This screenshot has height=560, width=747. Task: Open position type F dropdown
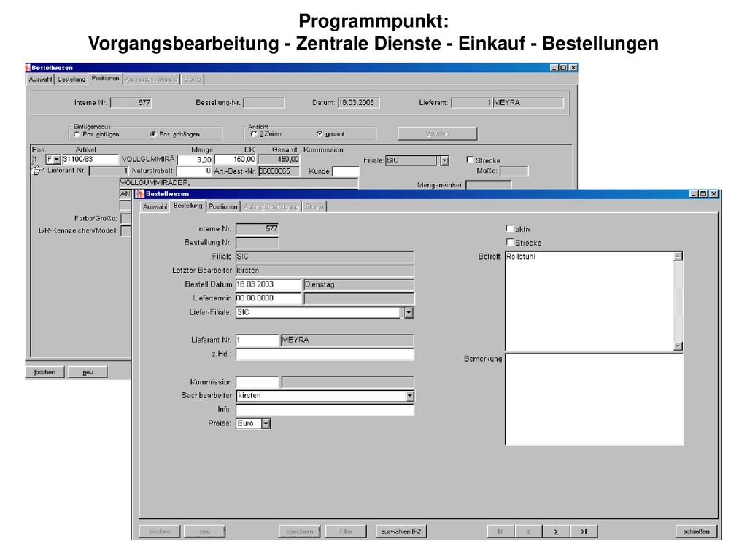[x=57, y=160]
